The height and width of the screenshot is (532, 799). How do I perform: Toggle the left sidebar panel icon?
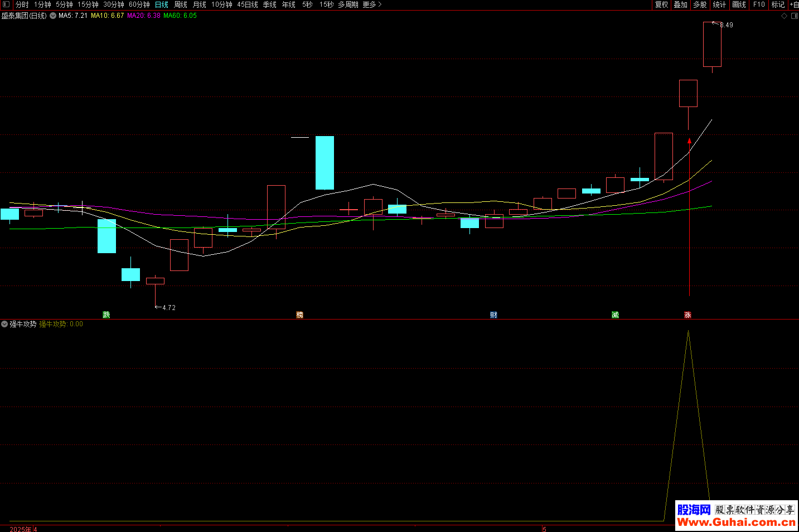pos(6,4)
